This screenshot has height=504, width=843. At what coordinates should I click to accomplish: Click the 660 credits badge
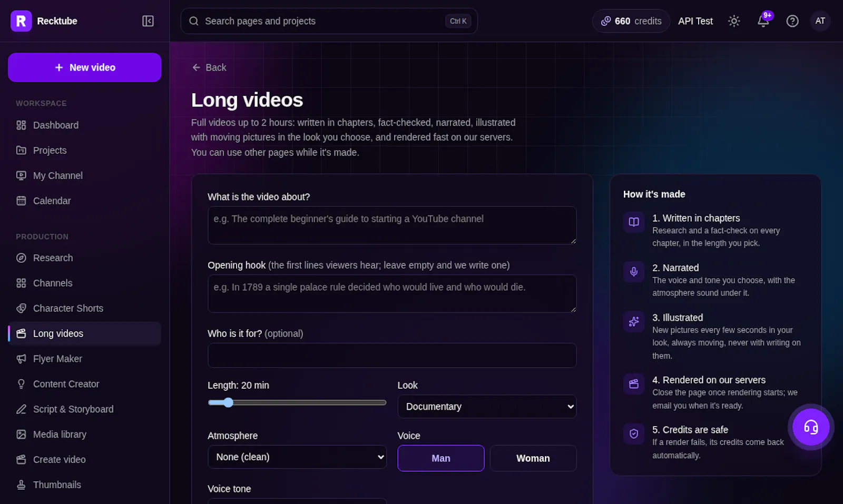coord(631,21)
